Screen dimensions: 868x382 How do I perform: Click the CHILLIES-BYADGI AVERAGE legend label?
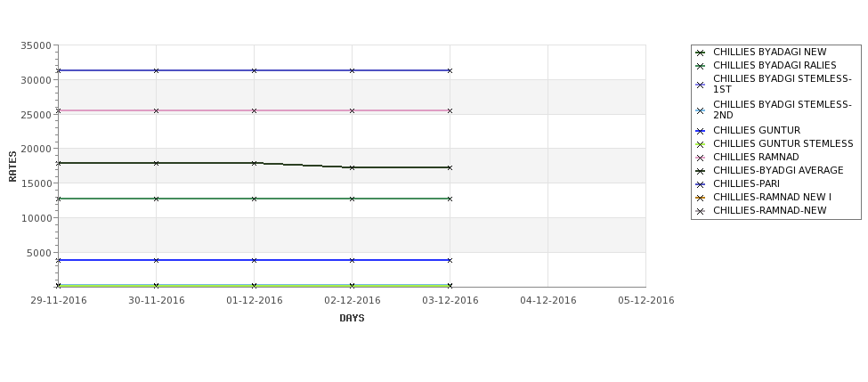pyautogui.click(x=778, y=170)
